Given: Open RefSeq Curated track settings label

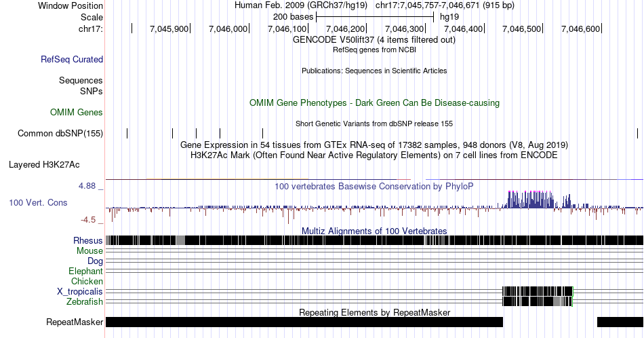Looking at the screenshot, I should point(72,59).
